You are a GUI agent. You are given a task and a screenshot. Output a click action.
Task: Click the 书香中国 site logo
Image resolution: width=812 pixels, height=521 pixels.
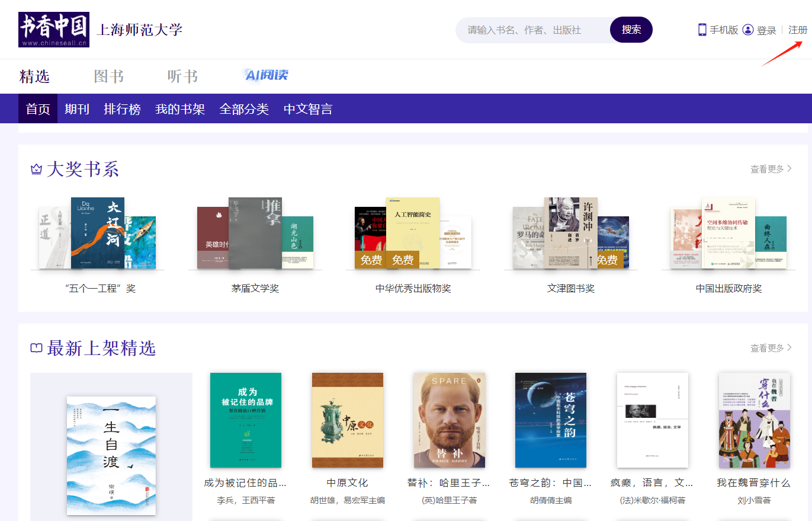(54, 30)
